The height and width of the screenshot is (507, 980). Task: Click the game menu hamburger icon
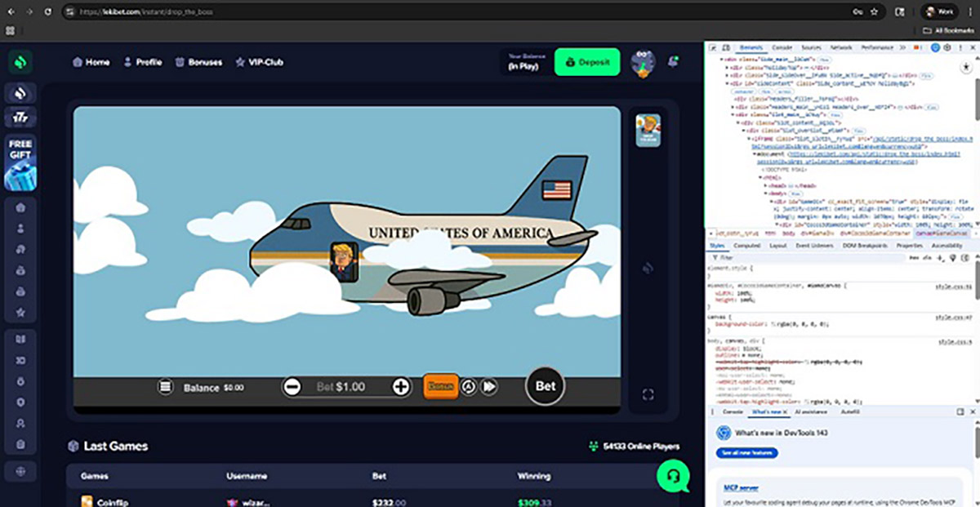[x=165, y=387]
